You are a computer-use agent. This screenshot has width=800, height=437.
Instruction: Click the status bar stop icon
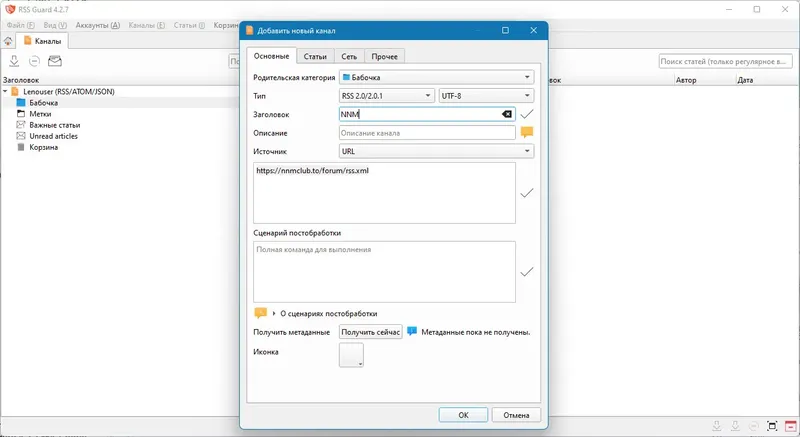click(x=754, y=426)
